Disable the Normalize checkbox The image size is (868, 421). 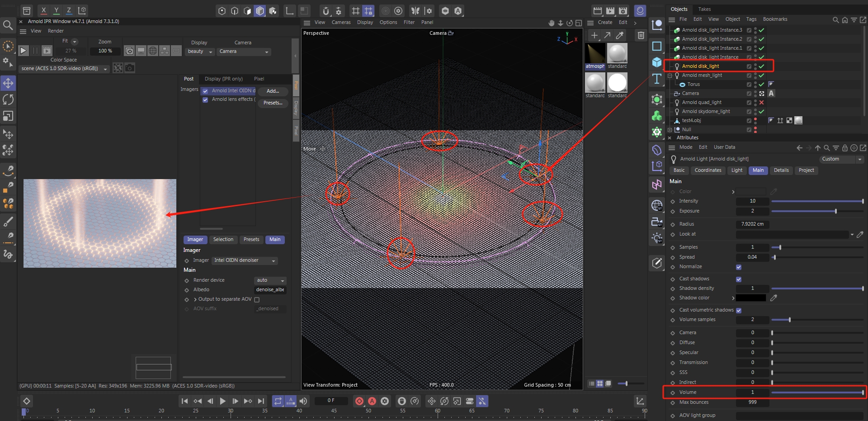739,267
